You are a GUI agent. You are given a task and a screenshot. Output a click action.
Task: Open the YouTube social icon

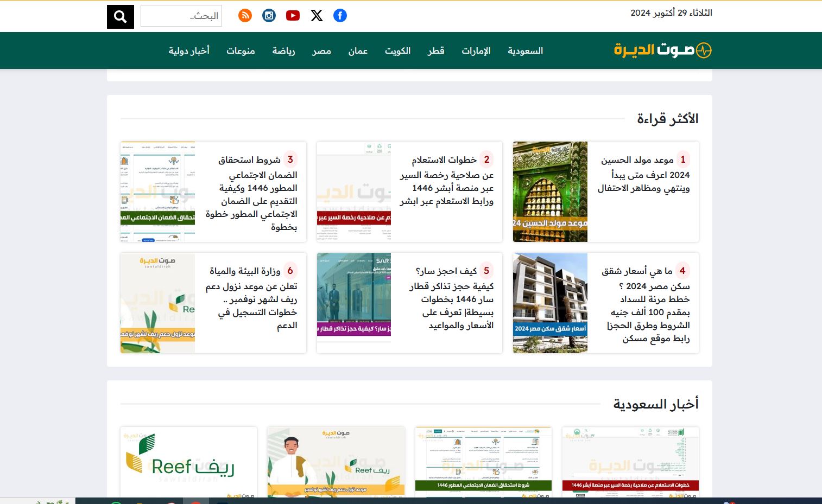pyautogui.click(x=293, y=16)
